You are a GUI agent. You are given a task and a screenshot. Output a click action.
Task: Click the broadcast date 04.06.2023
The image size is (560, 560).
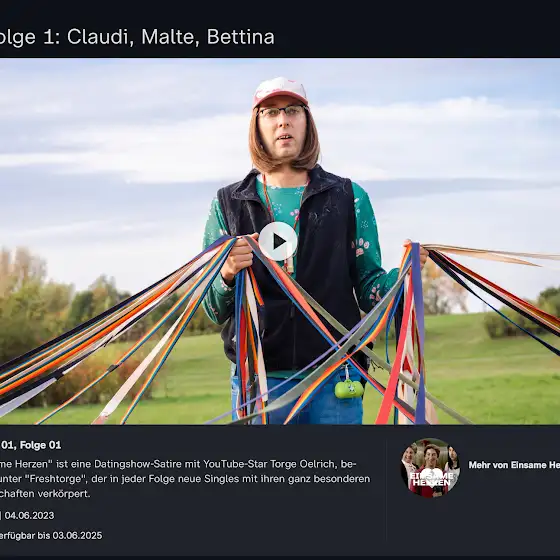pos(29,515)
